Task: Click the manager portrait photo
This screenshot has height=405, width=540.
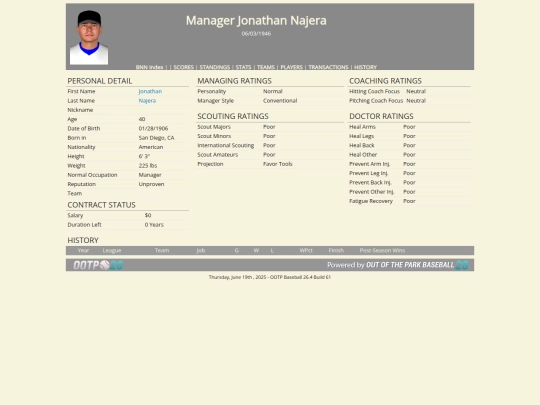Action: coord(89,37)
